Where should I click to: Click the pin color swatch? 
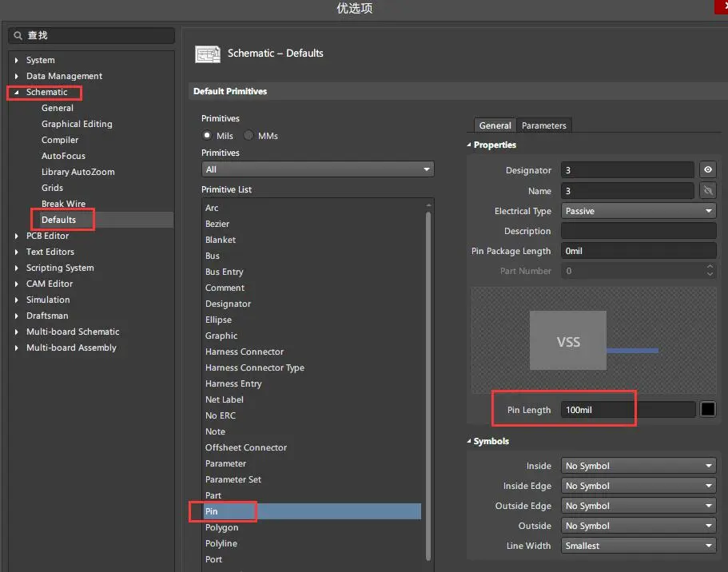pyautogui.click(x=708, y=410)
